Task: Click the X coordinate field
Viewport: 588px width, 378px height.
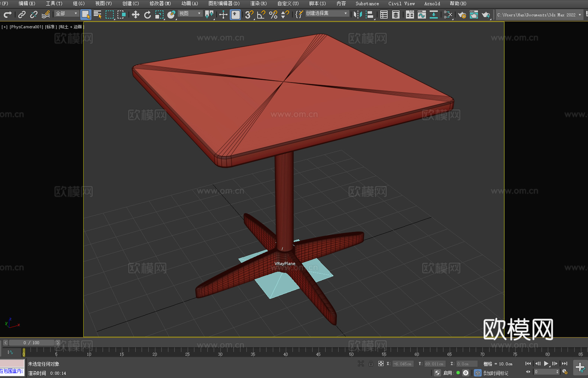Action: tap(403, 364)
